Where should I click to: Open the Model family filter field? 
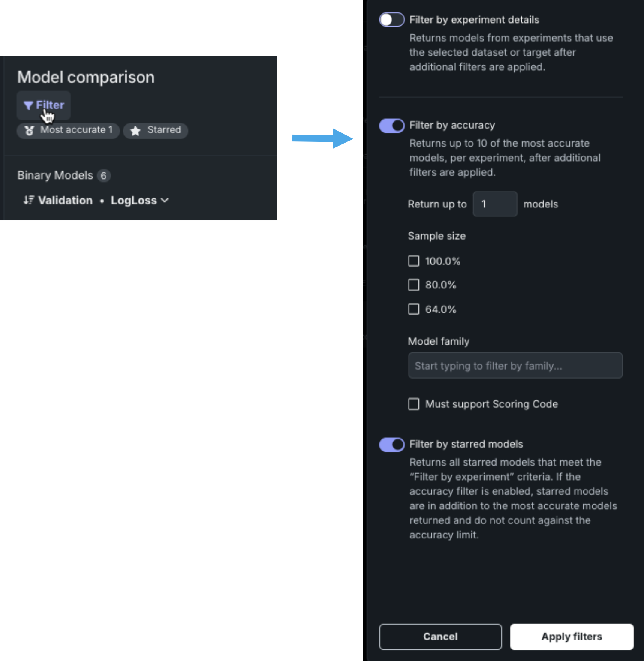click(x=515, y=366)
